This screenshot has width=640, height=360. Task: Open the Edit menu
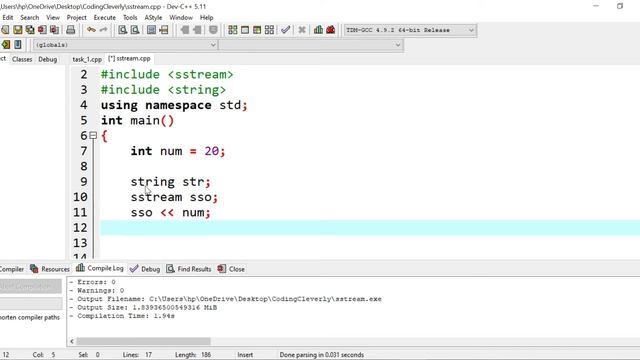point(8,18)
